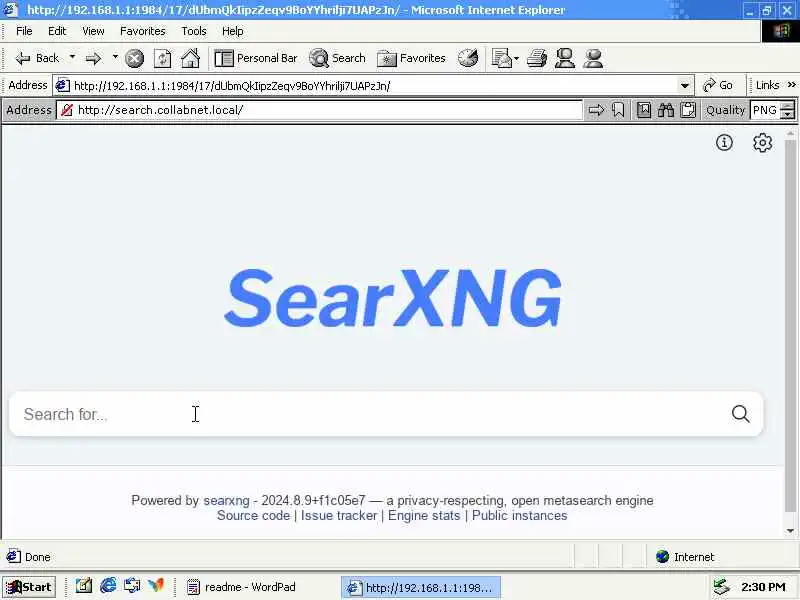
Task: Open the View menu
Action: [93, 31]
